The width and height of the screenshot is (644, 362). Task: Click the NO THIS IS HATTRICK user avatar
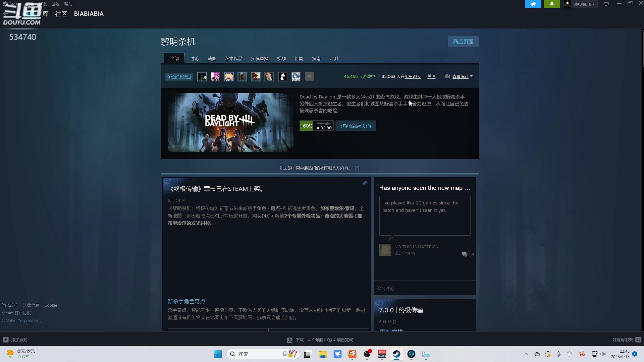(385, 250)
